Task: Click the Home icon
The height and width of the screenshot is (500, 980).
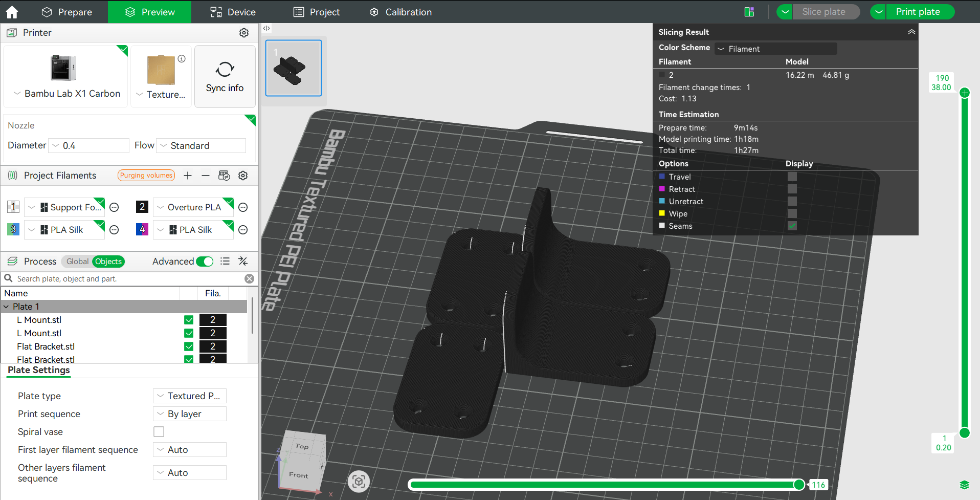Action: (12, 12)
